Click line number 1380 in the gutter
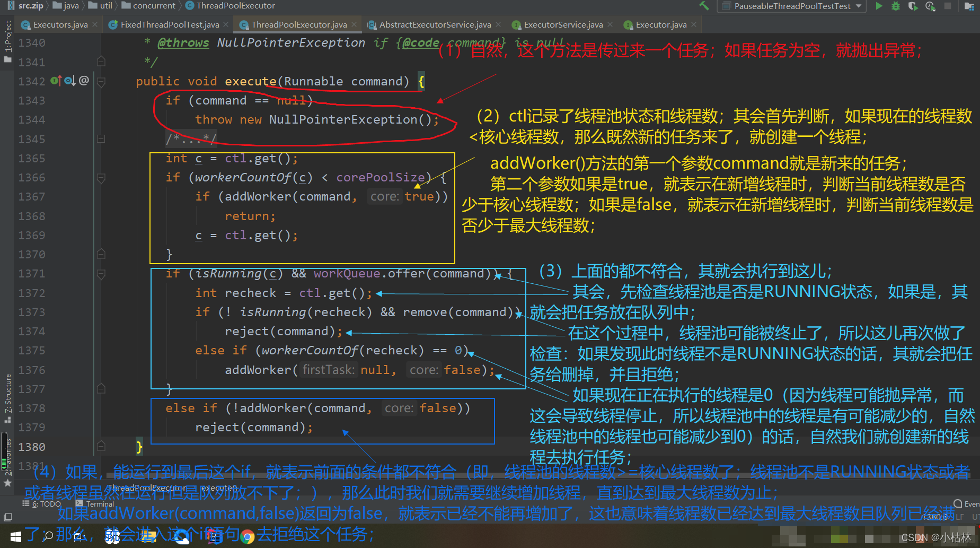 32,447
